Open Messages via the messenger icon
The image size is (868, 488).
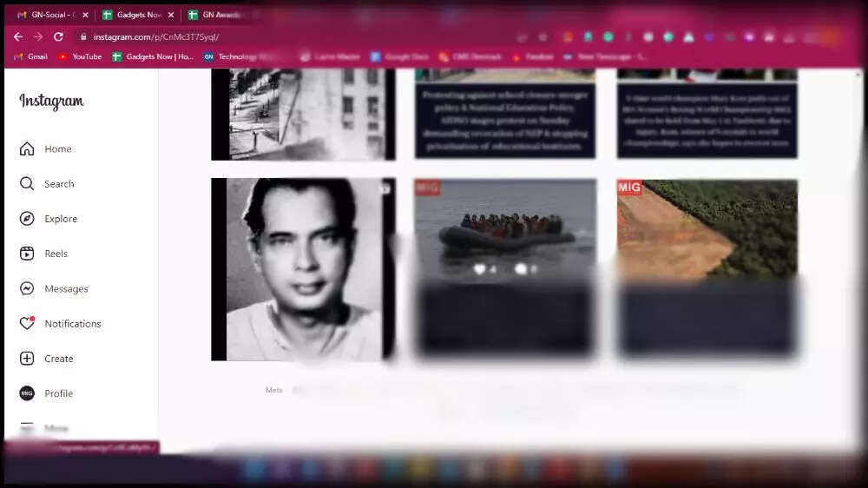pos(27,288)
